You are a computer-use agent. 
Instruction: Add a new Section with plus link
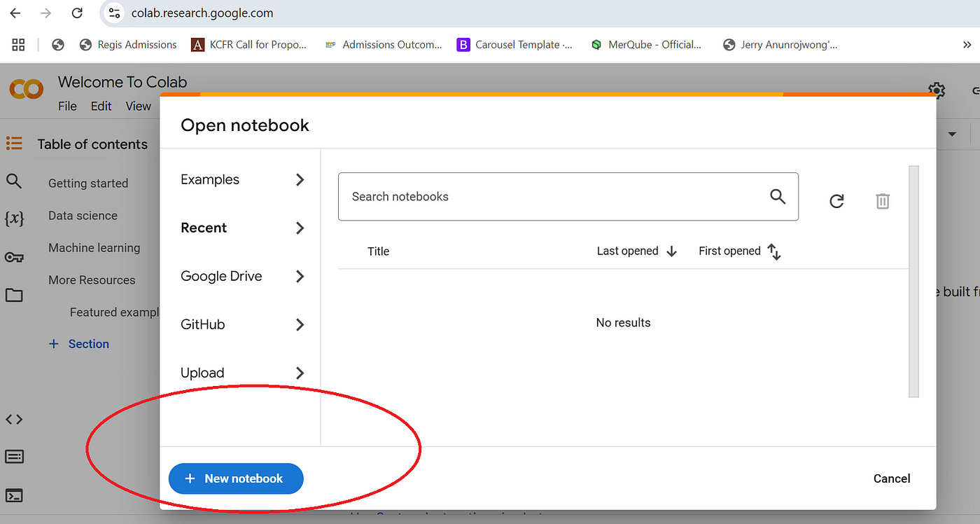click(x=79, y=344)
